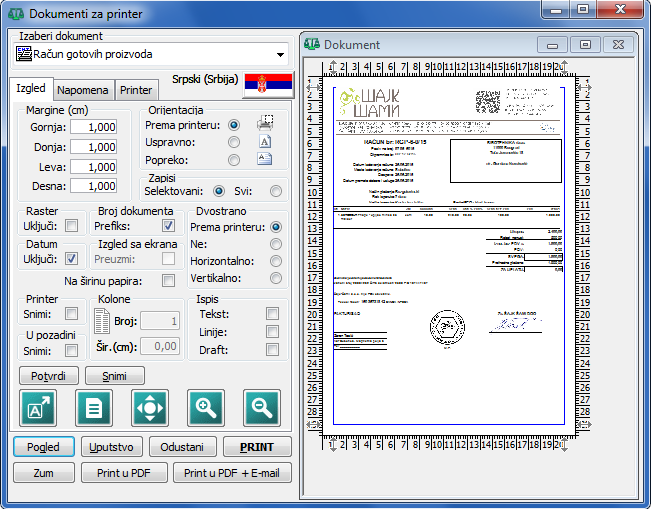Click the export text teal icon button
This screenshot has width=651, height=509.
click(38, 408)
